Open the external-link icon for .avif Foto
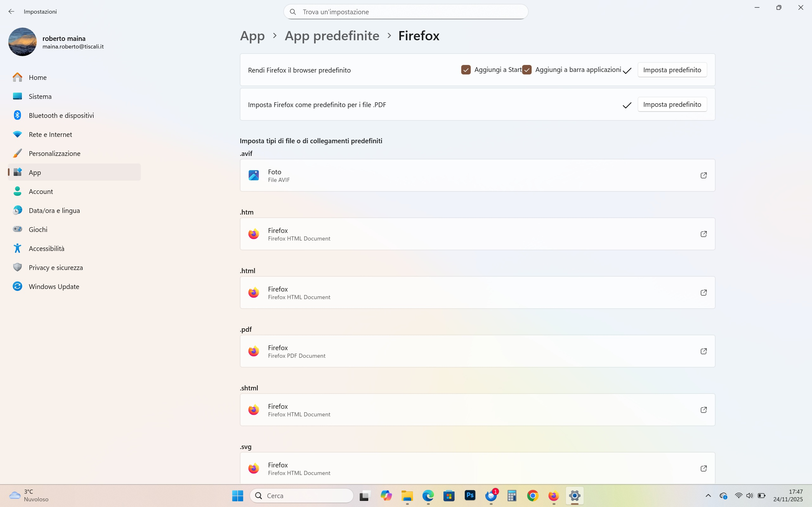The image size is (812, 507). coord(703,175)
